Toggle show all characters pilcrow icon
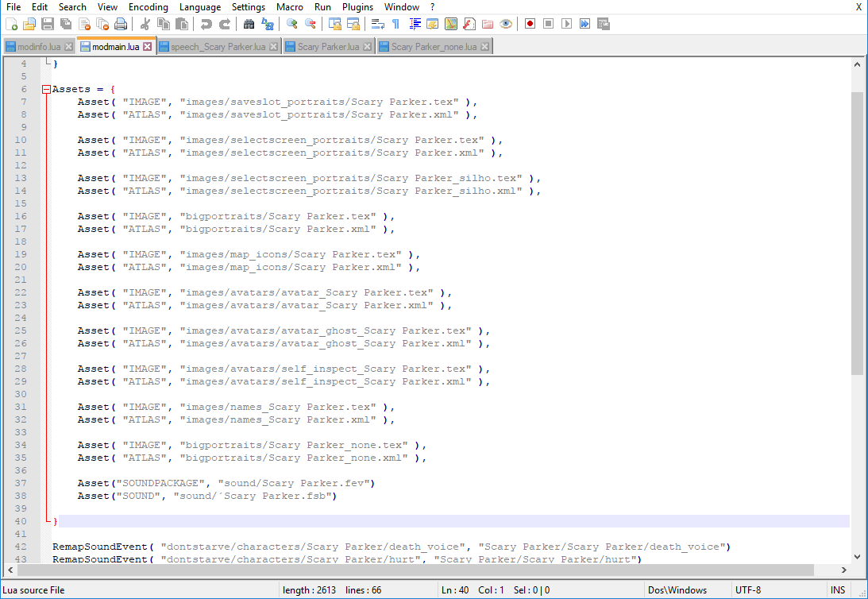The image size is (868, 599). pyautogui.click(x=395, y=24)
